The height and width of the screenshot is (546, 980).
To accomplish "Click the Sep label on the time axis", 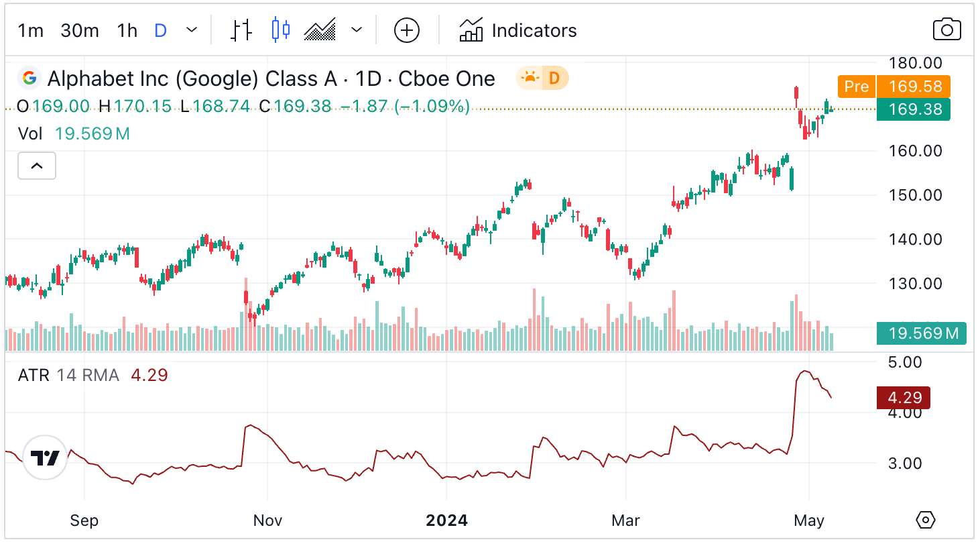I will click(84, 521).
